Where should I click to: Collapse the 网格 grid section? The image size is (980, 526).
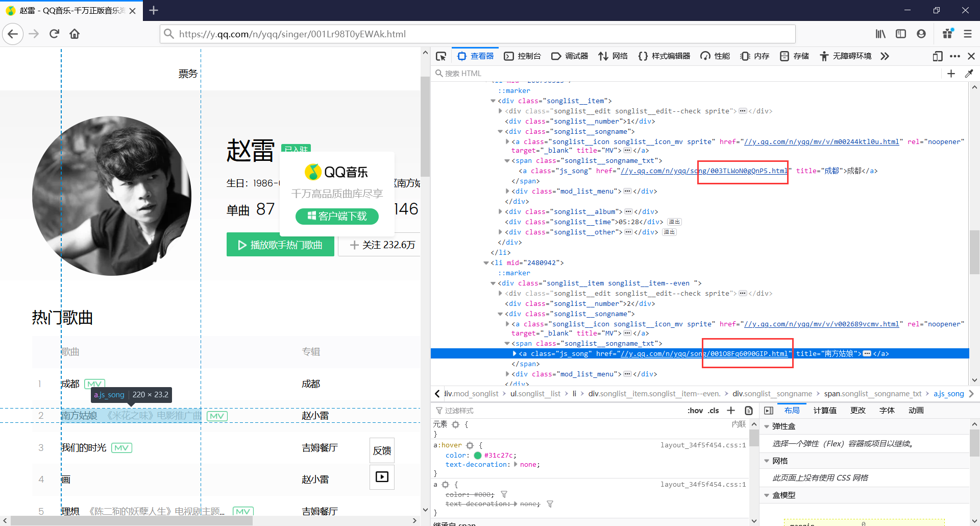coord(766,461)
